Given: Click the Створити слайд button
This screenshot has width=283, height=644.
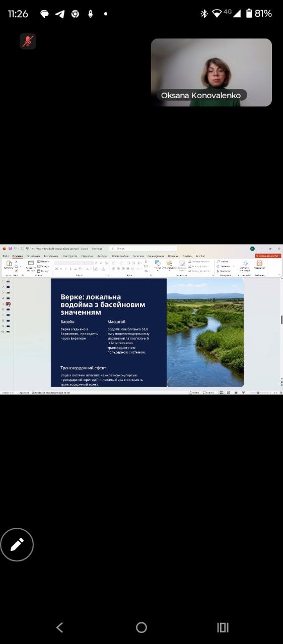Looking at the screenshot, I should [x=31, y=265].
